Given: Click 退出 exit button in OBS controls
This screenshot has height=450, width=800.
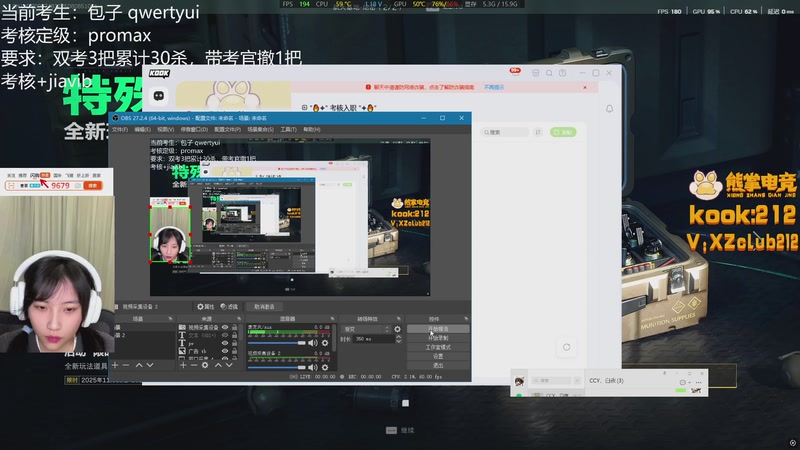Looking at the screenshot, I should (438, 365).
